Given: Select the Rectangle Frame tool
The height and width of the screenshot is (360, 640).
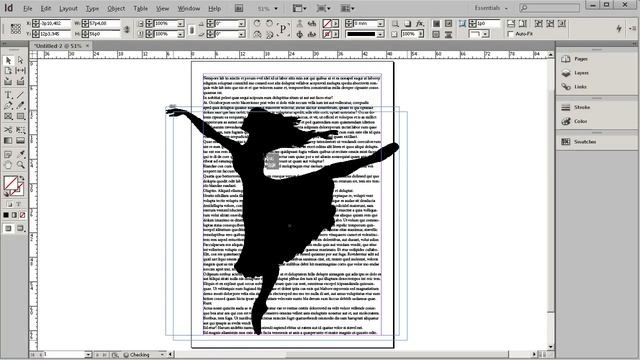Looking at the screenshot, I should (x=8, y=117).
